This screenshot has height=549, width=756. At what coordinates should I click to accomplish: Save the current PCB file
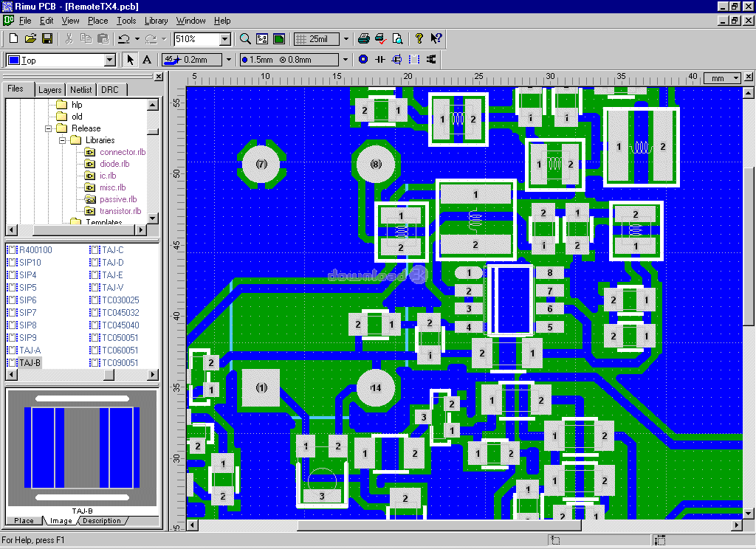pos(47,38)
